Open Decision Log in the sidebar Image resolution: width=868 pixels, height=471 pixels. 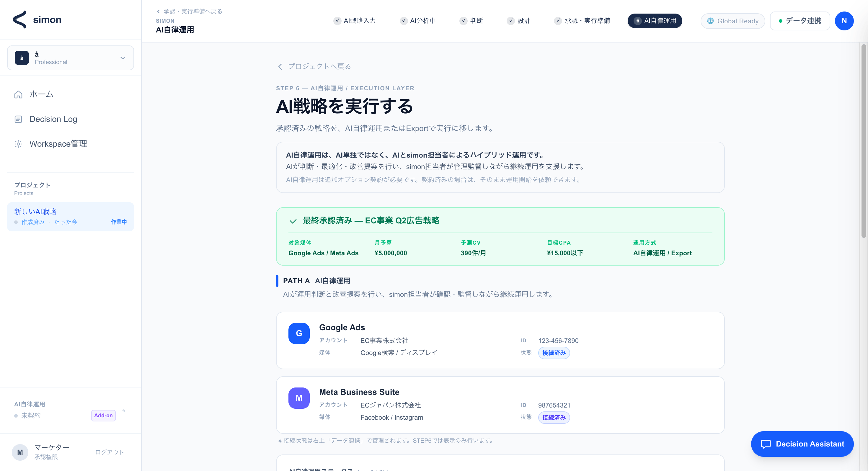71,119
